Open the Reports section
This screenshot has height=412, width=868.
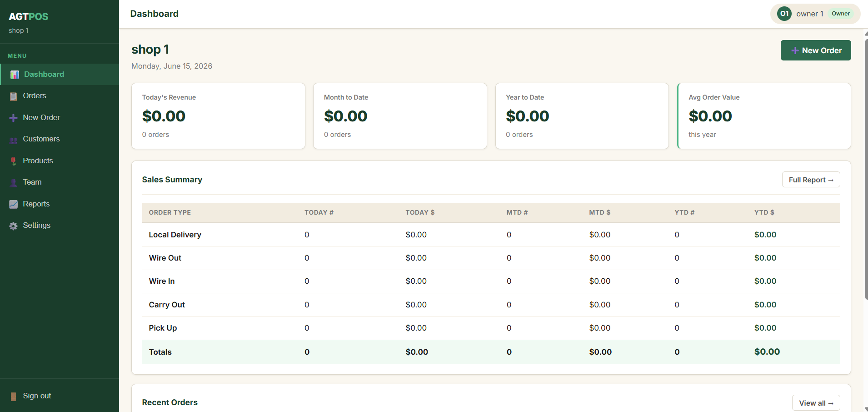coord(60,204)
